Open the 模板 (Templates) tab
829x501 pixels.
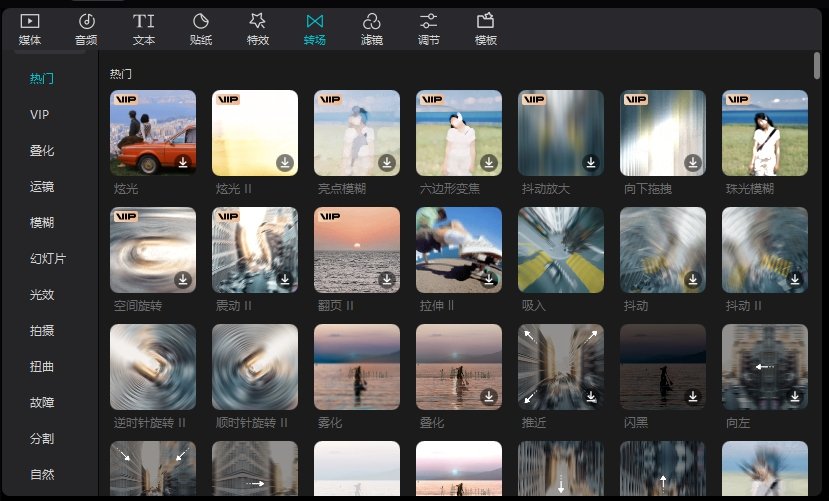(x=485, y=30)
